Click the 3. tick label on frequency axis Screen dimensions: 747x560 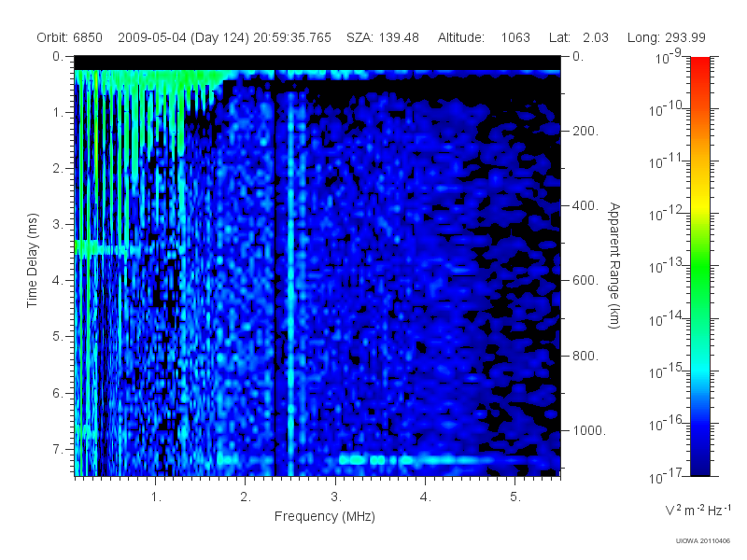coord(336,497)
